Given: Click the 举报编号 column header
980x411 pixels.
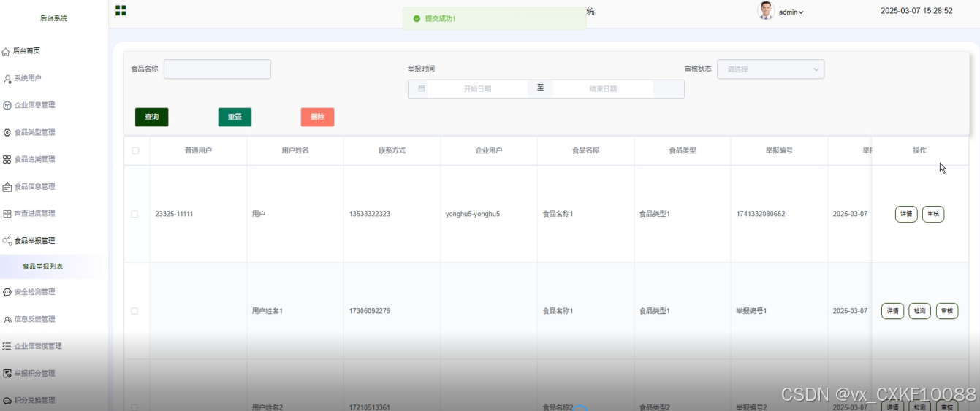Looking at the screenshot, I should click(779, 150).
